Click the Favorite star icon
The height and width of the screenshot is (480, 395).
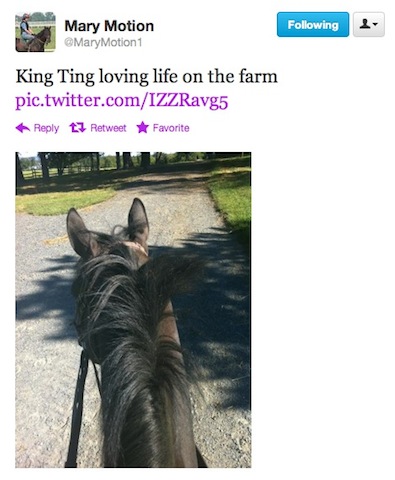(x=142, y=127)
